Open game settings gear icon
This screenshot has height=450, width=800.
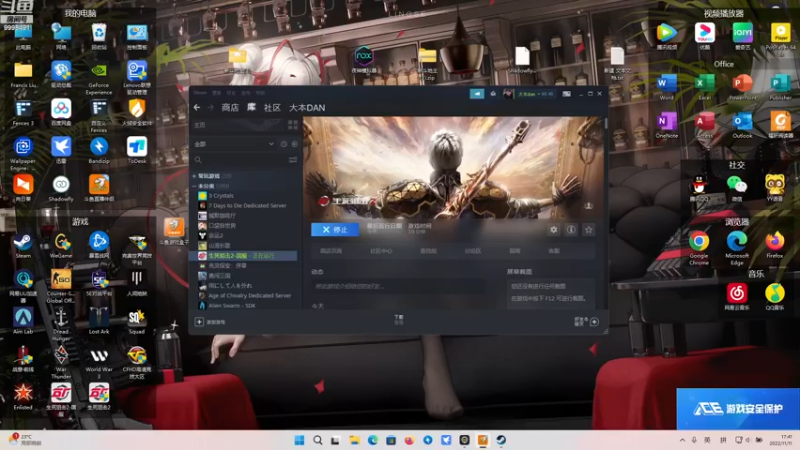tap(554, 230)
